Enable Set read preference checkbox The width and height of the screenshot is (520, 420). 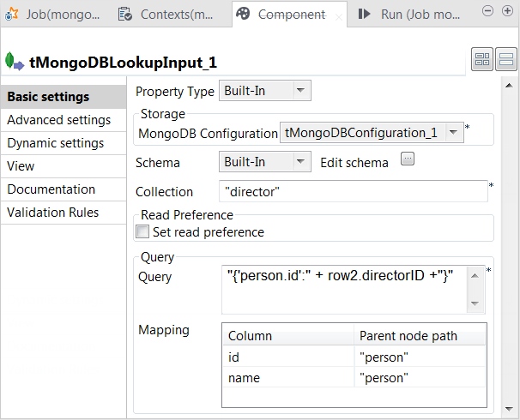[x=142, y=232]
